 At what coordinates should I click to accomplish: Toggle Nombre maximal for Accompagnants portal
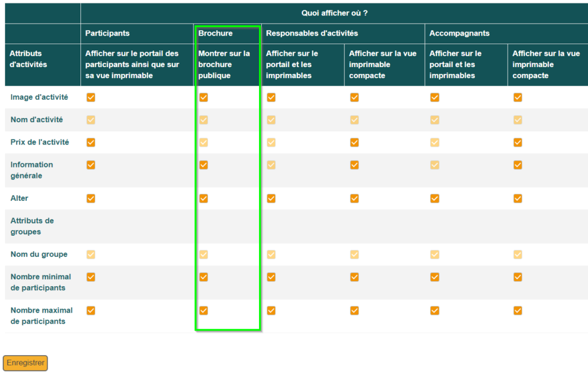(x=435, y=311)
